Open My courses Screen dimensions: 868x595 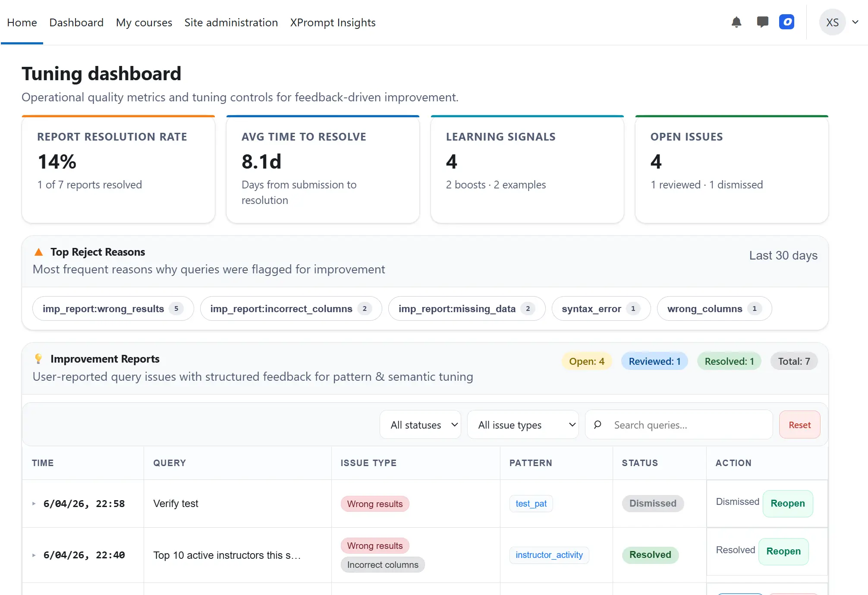tap(144, 22)
